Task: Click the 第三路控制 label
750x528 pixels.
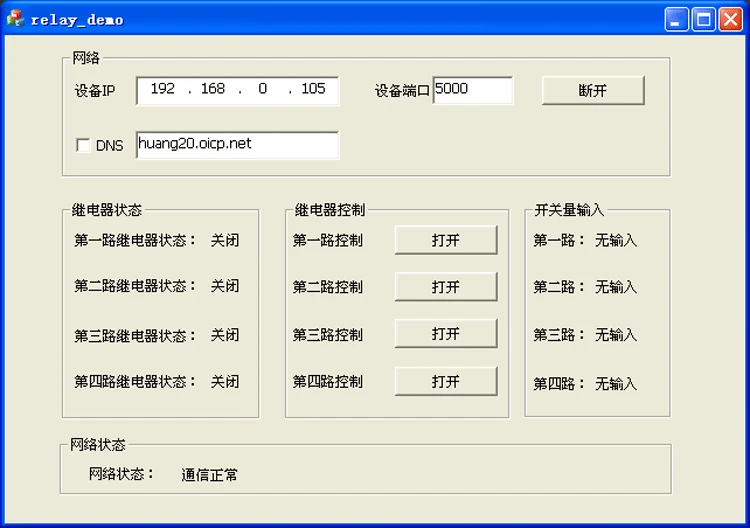Action: [328, 335]
